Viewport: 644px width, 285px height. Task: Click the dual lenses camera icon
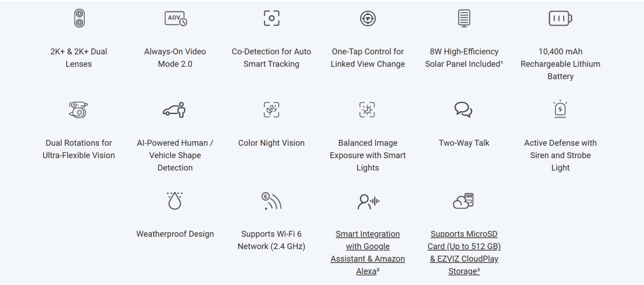[x=79, y=18]
